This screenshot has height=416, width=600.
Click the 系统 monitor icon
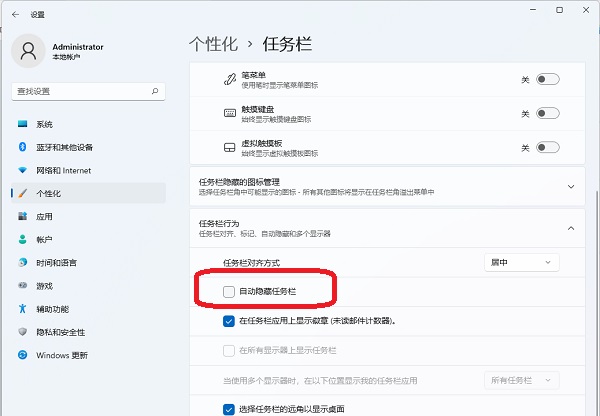tap(23, 124)
